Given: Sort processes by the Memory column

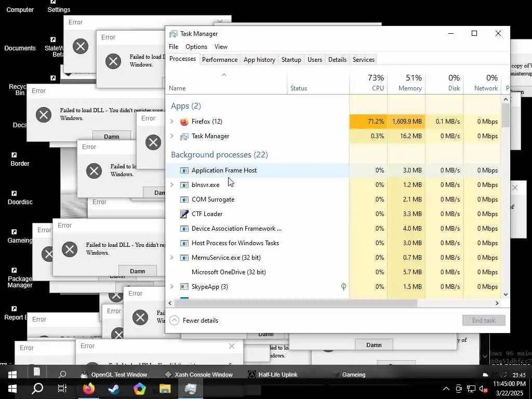Looking at the screenshot, I should point(406,83).
